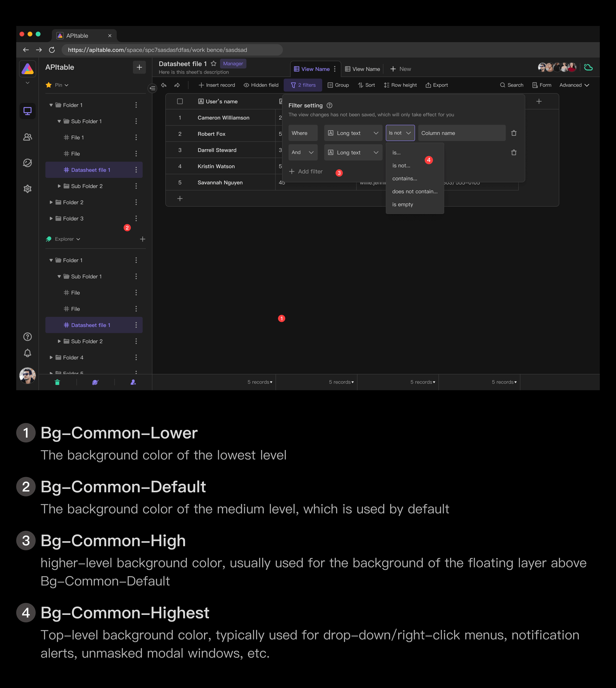The width and height of the screenshot is (616, 688).
Task: Click the Row height button
Action: pos(400,85)
